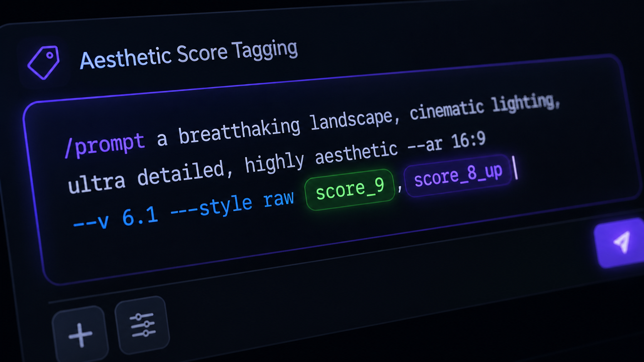Image resolution: width=644 pixels, height=362 pixels.
Task: Click the "Aesthetic Score Tagging" title
Action: click(x=189, y=55)
